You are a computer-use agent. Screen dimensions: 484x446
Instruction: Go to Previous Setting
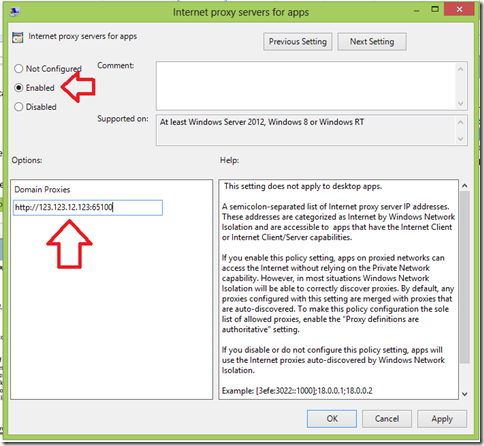[x=298, y=42]
